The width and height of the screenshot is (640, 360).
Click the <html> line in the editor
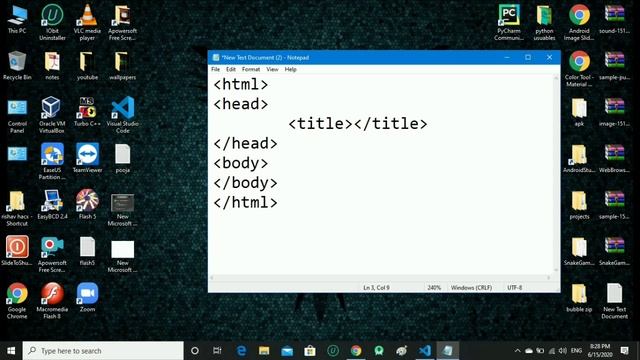241,84
